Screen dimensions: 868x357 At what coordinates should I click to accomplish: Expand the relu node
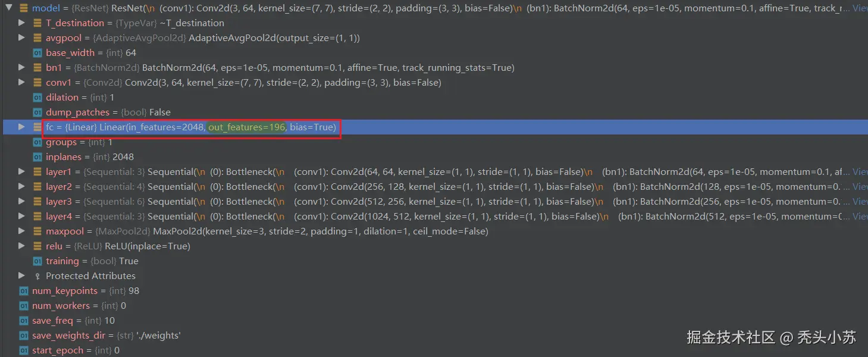click(x=22, y=246)
